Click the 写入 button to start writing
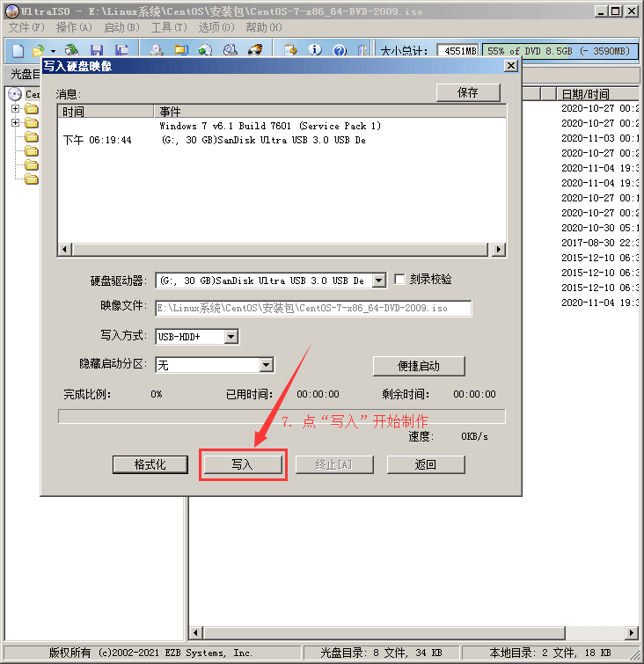The width and height of the screenshot is (644, 664). pyautogui.click(x=243, y=464)
